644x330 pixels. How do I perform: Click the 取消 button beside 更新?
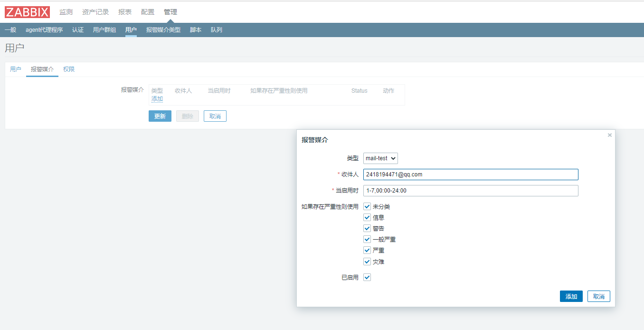pos(215,116)
